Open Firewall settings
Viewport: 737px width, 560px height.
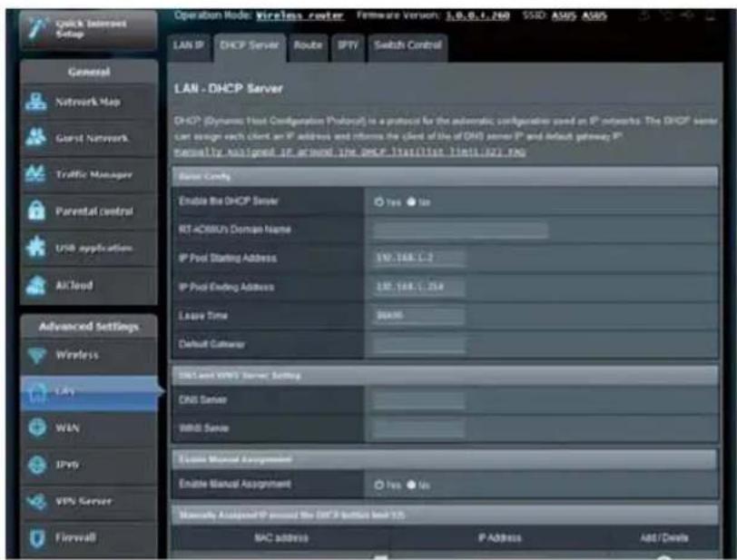pyautogui.click(x=89, y=538)
